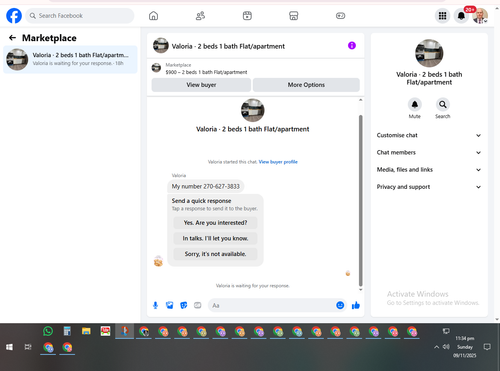Open the Marketplace storefront icon in top bar
The width and height of the screenshot is (500, 371).
(x=294, y=16)
